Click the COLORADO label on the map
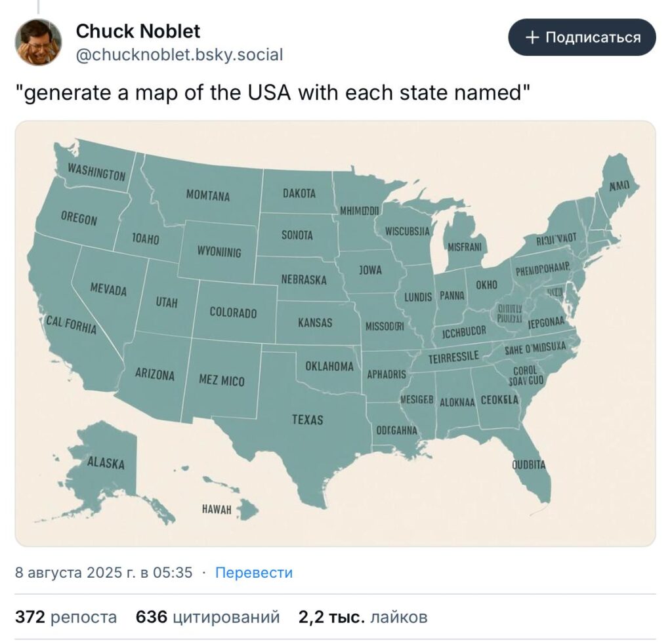The width and height of the screenshot is (672, 642). coord(233,312)
